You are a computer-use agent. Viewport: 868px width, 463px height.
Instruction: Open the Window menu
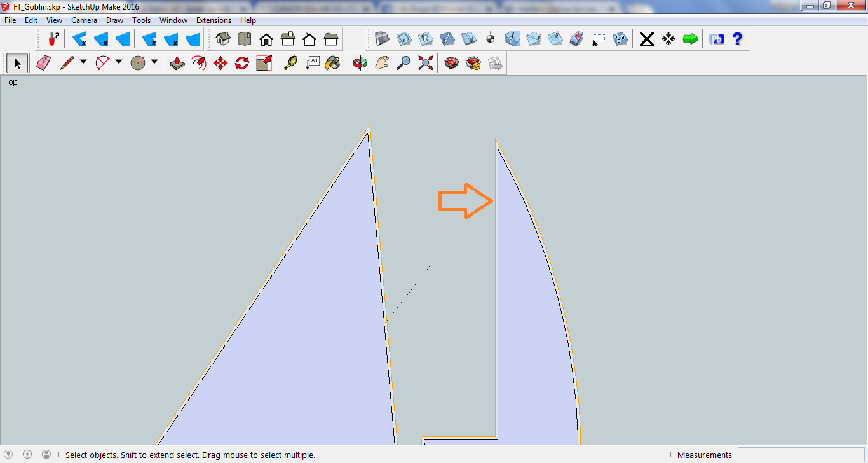point(173,20)
